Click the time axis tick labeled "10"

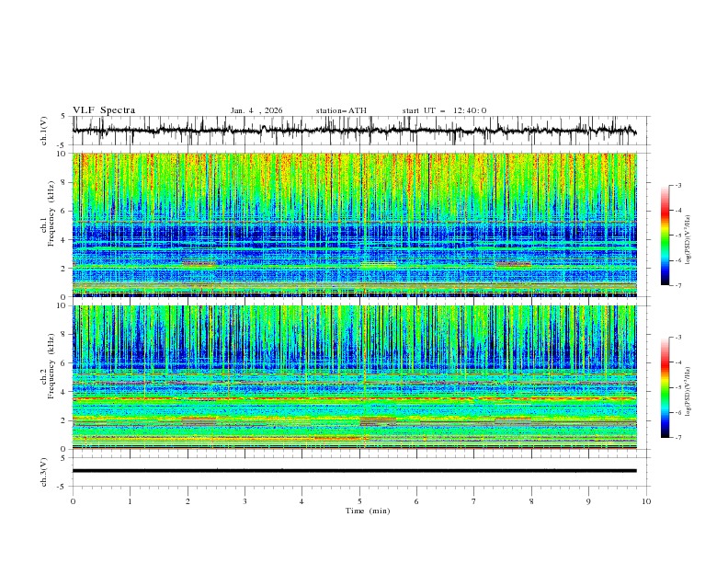click(x=646, y=501)
